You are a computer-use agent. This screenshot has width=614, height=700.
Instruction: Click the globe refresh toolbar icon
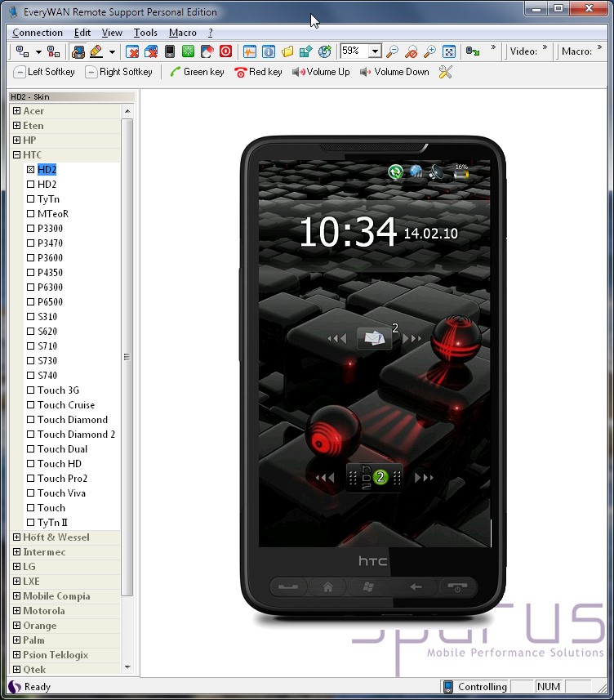tap(325, 51)
